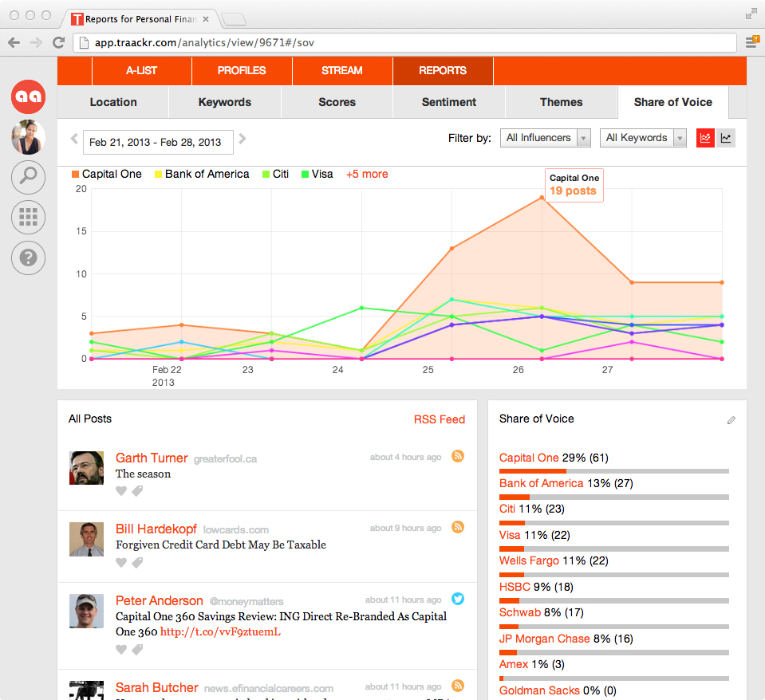Select the multi-line area chart view icon
Viewport: 765px width, 700px height.
pyautogui.click(x=705, y=137)
